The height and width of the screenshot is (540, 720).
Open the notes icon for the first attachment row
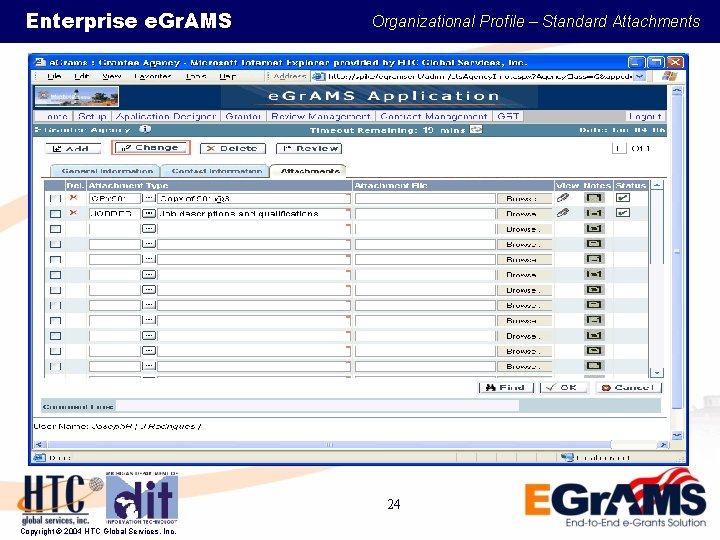(x=594, y=198)
